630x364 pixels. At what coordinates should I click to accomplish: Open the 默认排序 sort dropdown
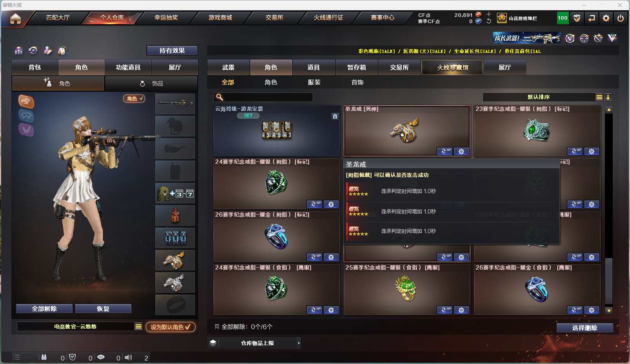pyautogui.click(x=599, y=97)
